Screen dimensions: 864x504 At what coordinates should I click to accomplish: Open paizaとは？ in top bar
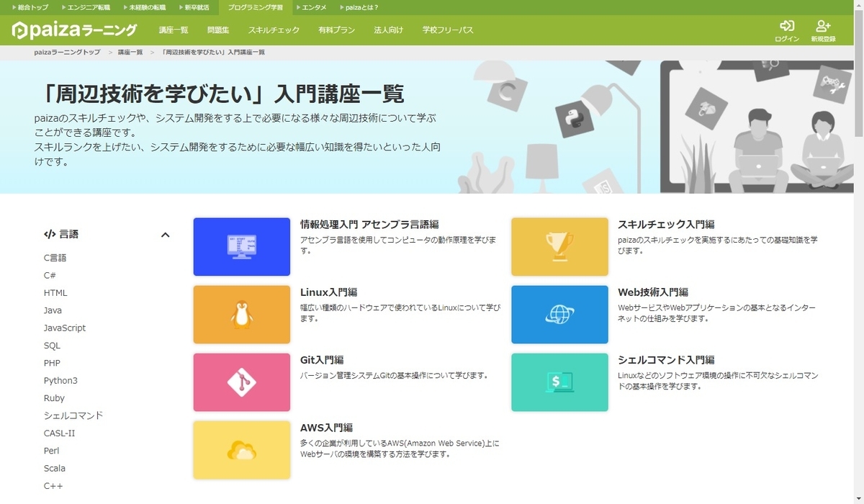pos(359,7)
